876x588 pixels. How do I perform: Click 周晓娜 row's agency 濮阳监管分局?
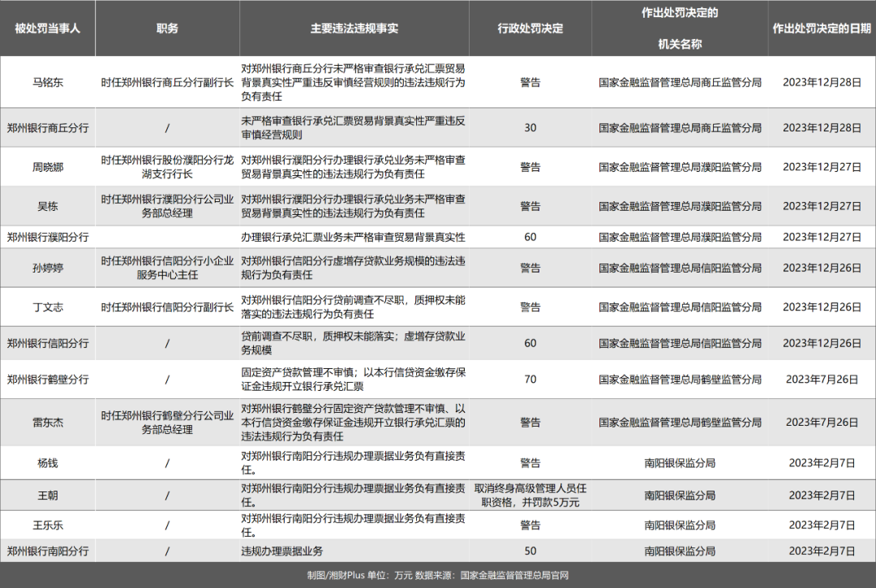(680, 167)
